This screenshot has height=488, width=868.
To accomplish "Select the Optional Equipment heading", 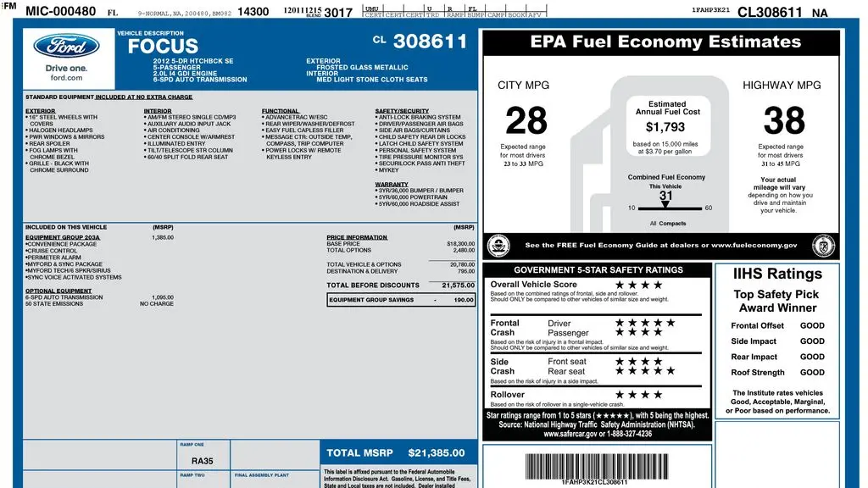I will 58,291.
